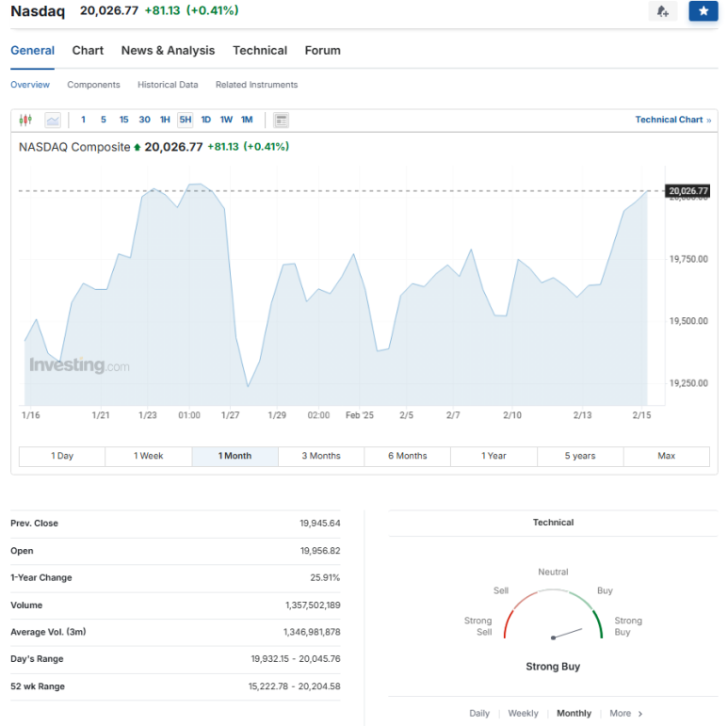Switch to candlestick chart type icon

click(25, 121)
